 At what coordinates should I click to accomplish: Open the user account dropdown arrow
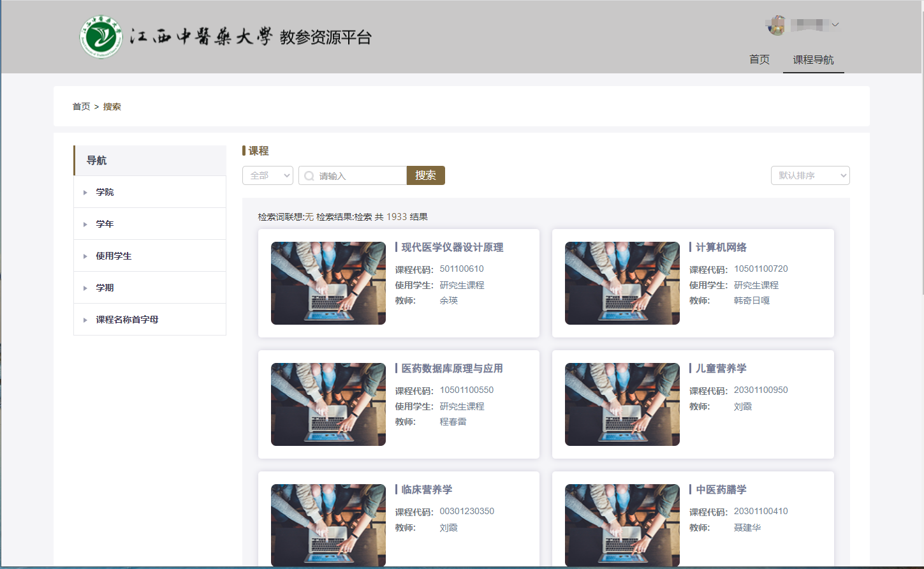[x=835, y=25]
